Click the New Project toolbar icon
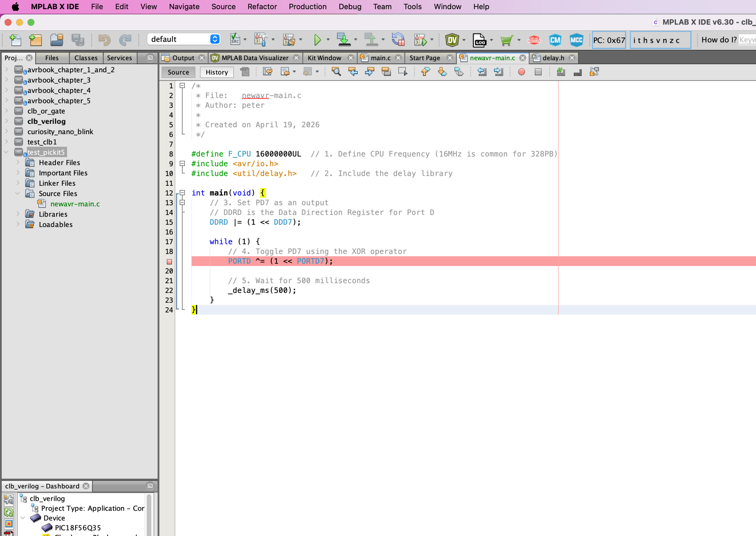The image size is (756, 536). pyautogui.click(x=35, y=40)
